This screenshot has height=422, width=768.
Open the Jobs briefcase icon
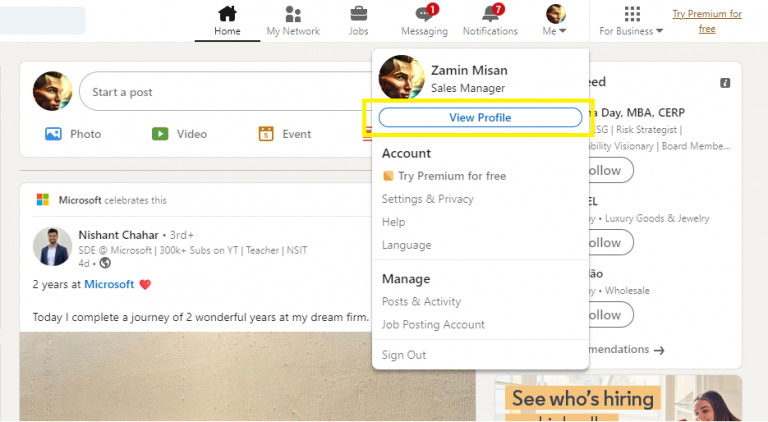[359, 14]
